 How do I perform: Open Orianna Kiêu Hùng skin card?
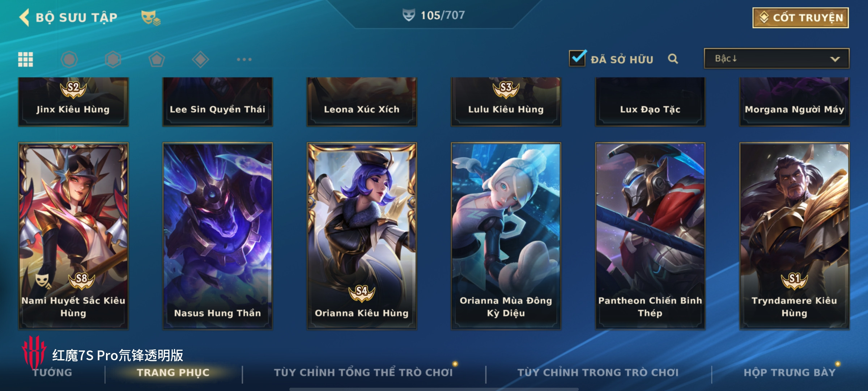click(362, 236)
